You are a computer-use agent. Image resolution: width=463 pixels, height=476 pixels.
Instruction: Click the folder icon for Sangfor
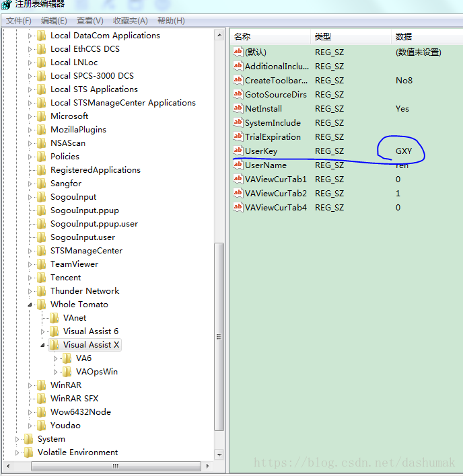click(41, 184)
